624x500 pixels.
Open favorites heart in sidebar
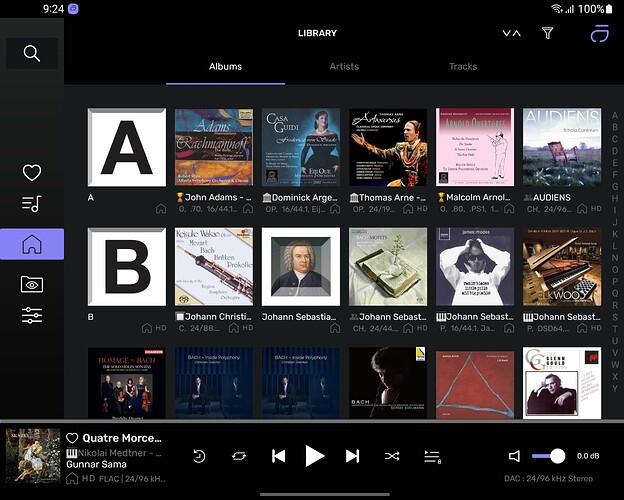point(32,172)
